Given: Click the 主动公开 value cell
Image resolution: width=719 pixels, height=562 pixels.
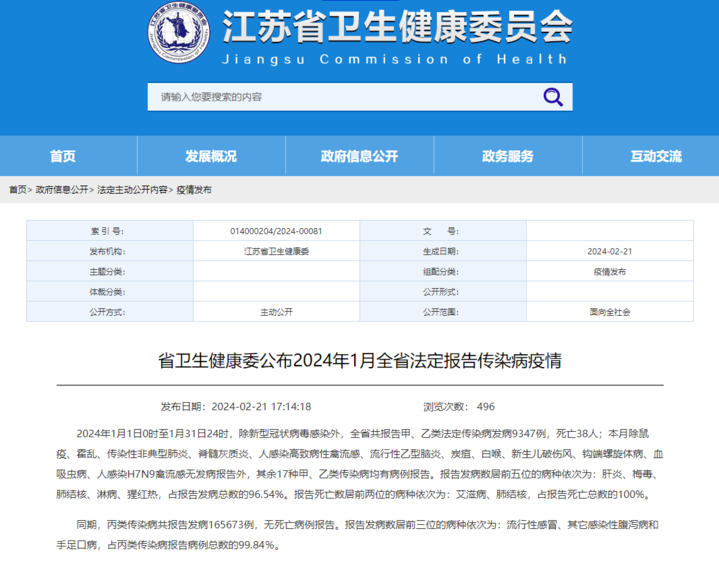Looking at the screenshot, I should coord(276,312).
